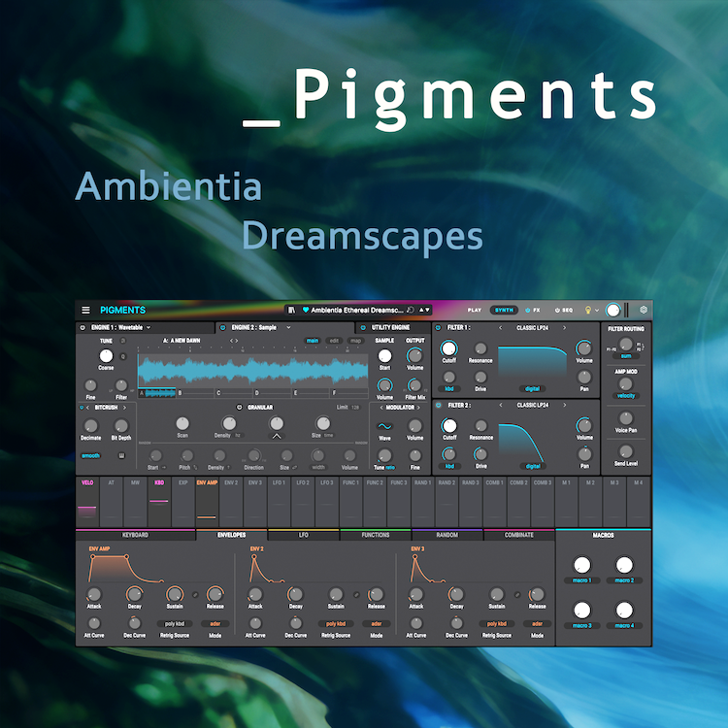Open the preset library browser icon
Image resolution: width=728 pixels, height=728 pixels.
(x=291, y=310)
